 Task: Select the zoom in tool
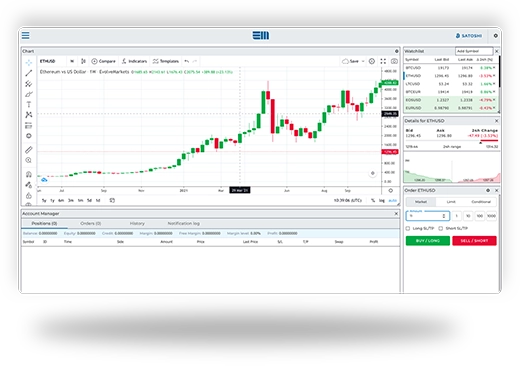pyautogui.click(x=29, y=160)
